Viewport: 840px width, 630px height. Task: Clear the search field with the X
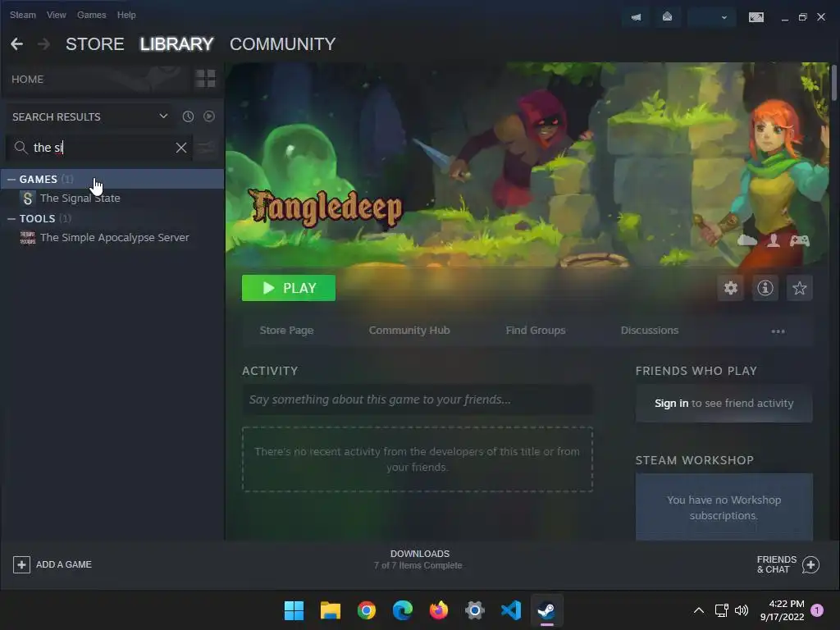coord(181,148)
